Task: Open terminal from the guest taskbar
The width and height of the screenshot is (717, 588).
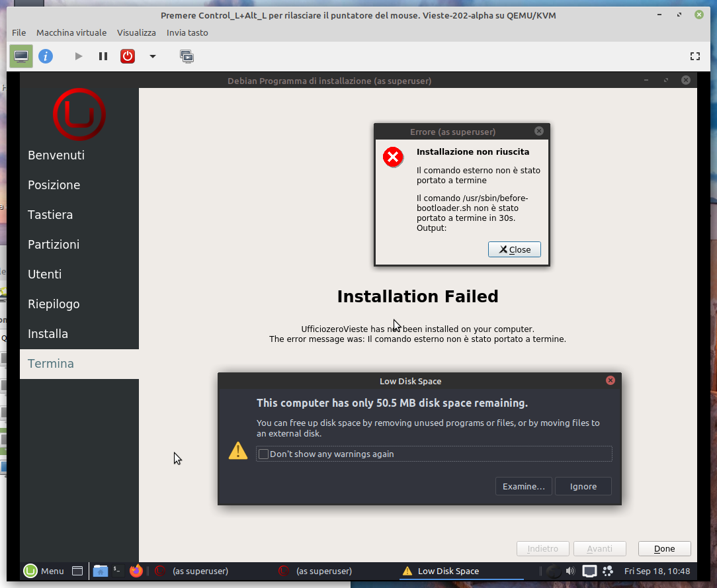Action: coord(118,571)
